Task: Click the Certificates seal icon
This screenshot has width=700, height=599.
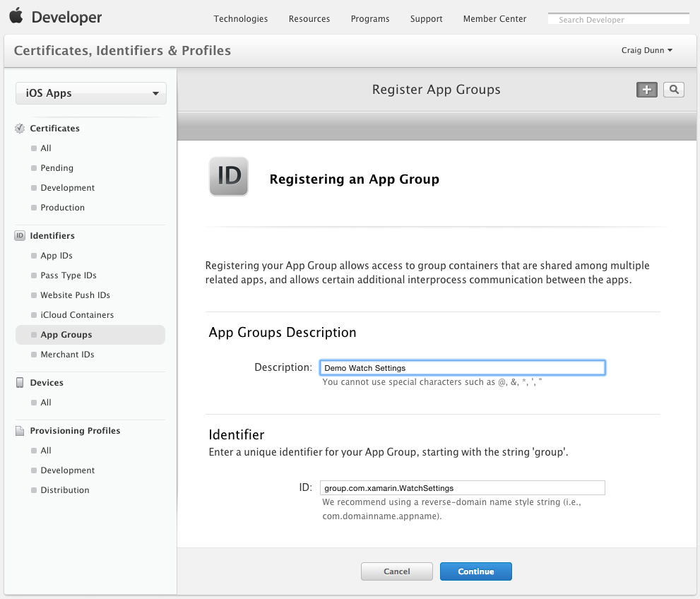Action: [20, 129]
